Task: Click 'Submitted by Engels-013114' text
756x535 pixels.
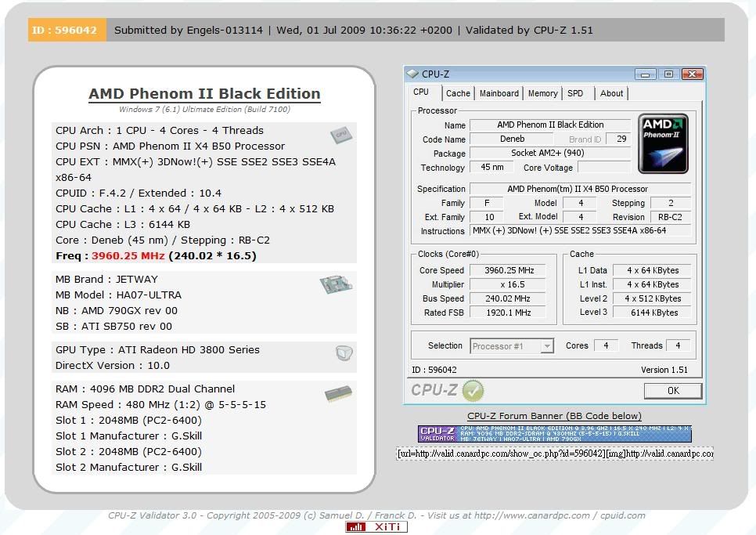Action: pos(189,30)
